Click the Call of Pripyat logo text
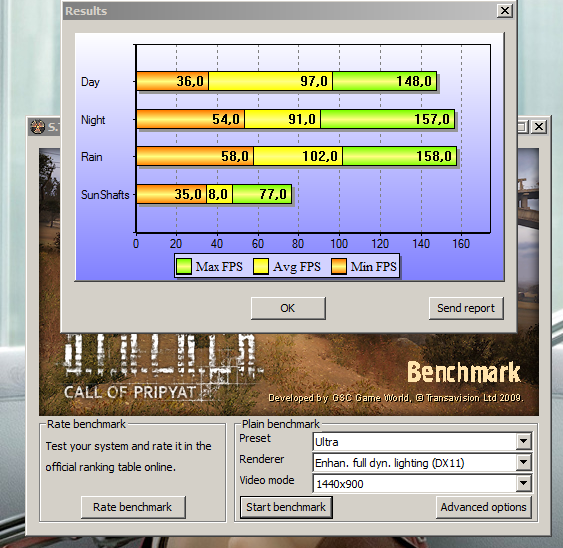 (130, 392)
